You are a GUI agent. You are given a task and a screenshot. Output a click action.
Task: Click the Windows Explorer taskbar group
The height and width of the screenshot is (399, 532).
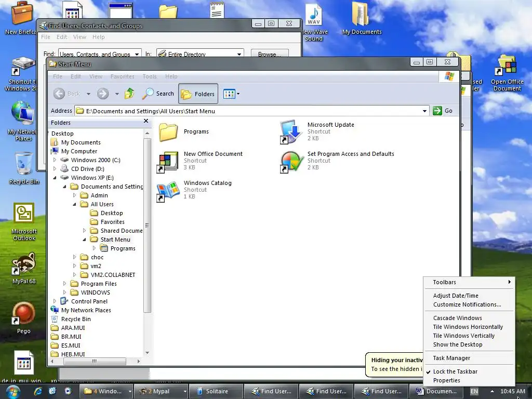[x=106, y=391]
